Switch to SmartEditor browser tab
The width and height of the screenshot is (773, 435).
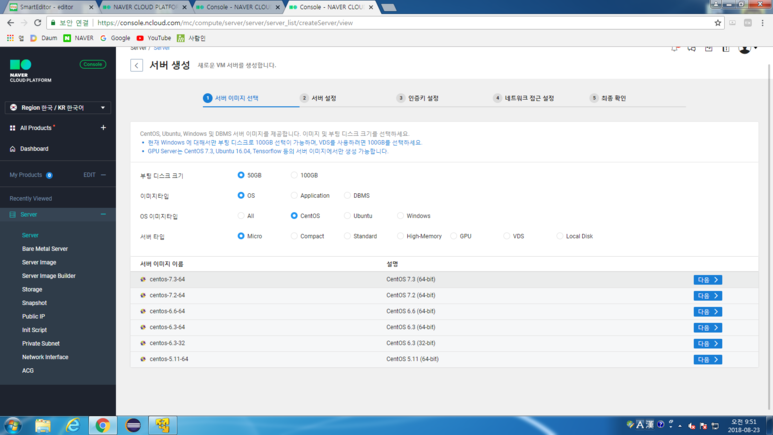pyautogui.click(x=49, y=7)
